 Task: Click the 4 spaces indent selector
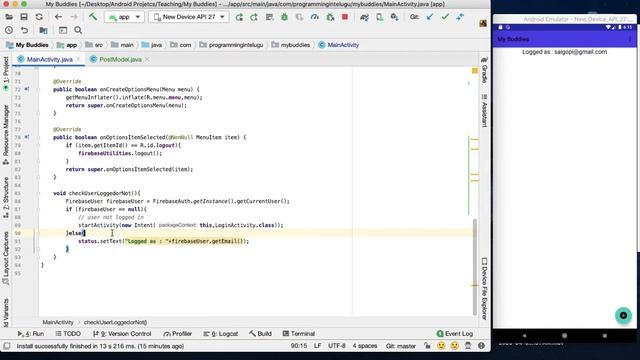(x=365, y=346)
